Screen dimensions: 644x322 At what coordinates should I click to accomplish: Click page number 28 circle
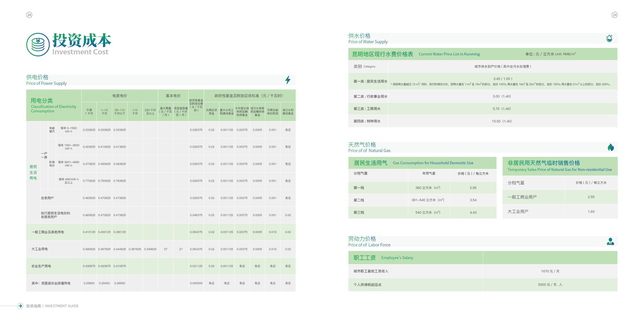click(29, 15)
